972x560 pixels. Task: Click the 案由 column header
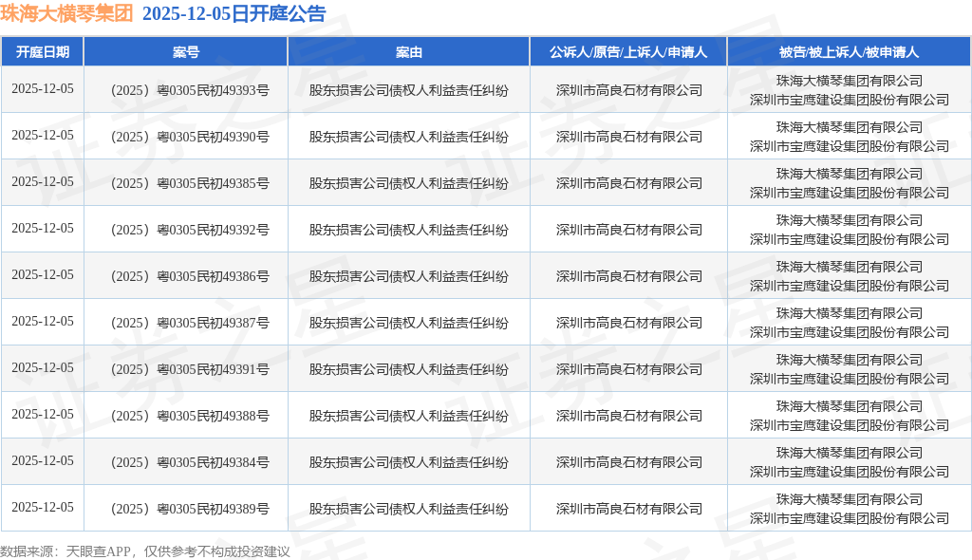click(x=408, y=52)
